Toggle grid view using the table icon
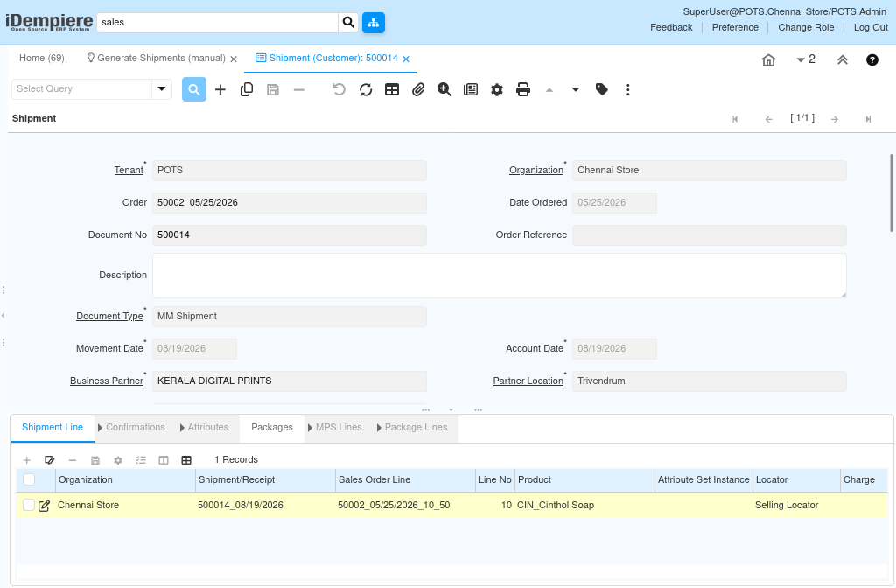This screenshot has width=896, height=588. pos(392,89)
